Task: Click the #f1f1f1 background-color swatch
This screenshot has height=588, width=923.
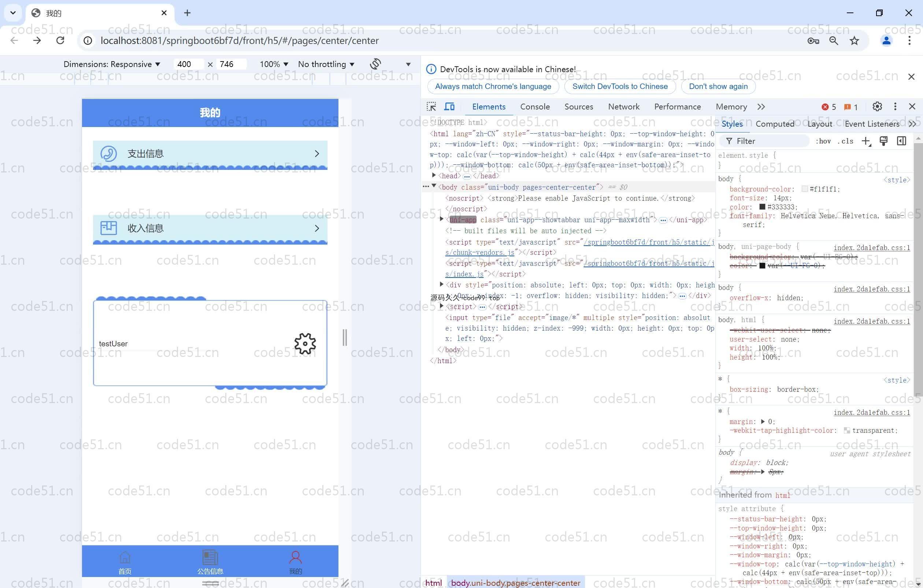Action: pyautogui.click(x=805, y=189)
